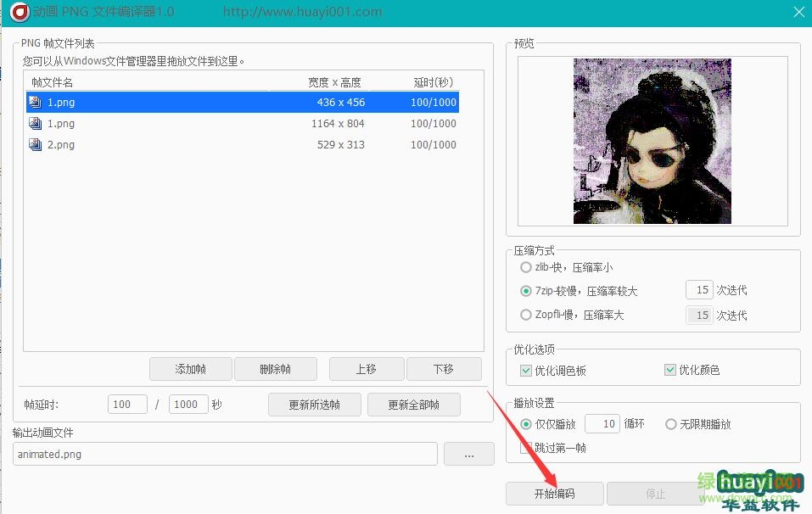Disable the 优化颜色 option
The image size is (812, 514).
point(669,370)
